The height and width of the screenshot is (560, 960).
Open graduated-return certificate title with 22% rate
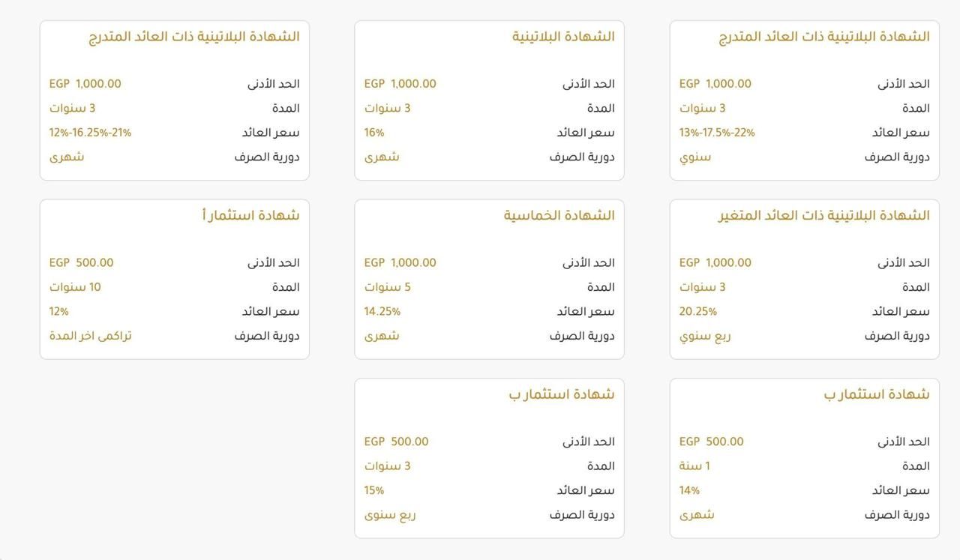(x=823, y=36)
